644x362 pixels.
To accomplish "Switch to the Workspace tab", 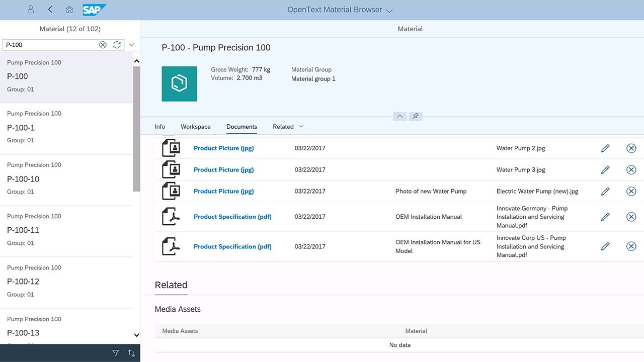I will [196, 127].
